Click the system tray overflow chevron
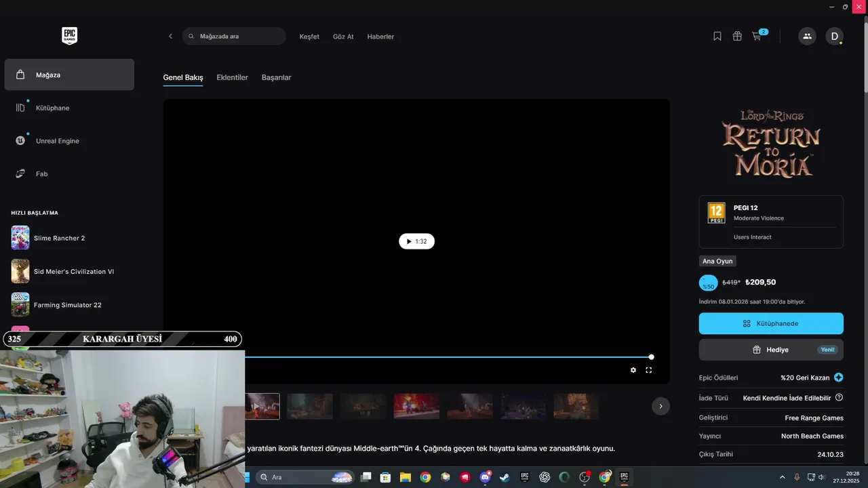 [x=782, y=477]
